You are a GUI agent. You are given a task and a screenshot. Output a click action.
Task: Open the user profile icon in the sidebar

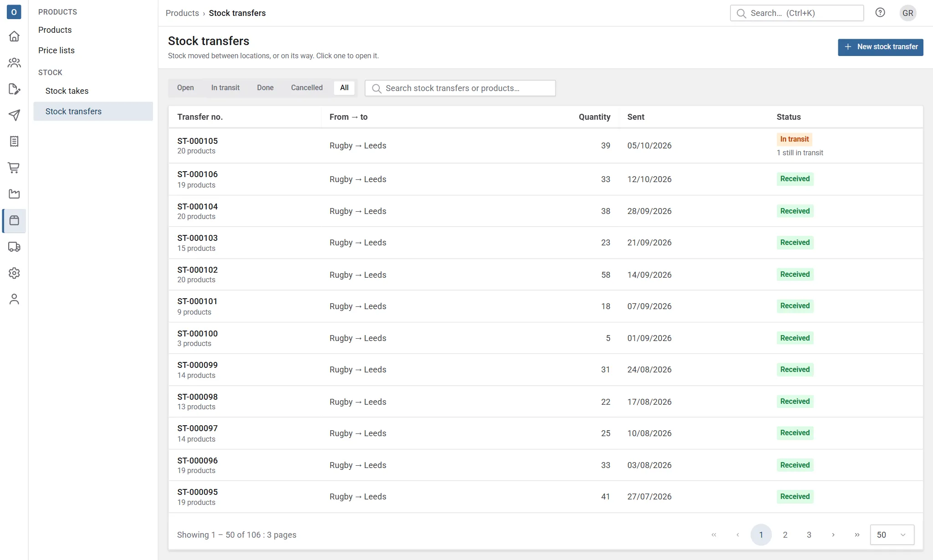pyautogui.click(x=14, y=300)
